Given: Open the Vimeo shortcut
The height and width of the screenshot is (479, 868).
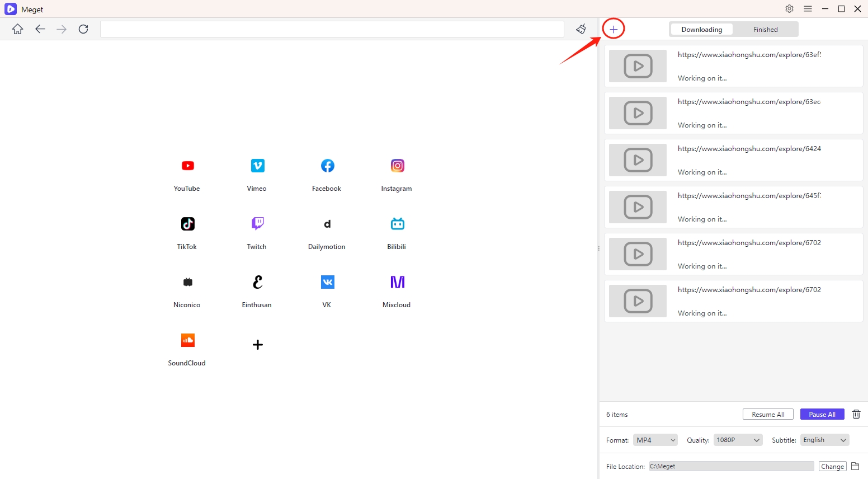Looking at the screenshot, I should (x=257, y=175).
